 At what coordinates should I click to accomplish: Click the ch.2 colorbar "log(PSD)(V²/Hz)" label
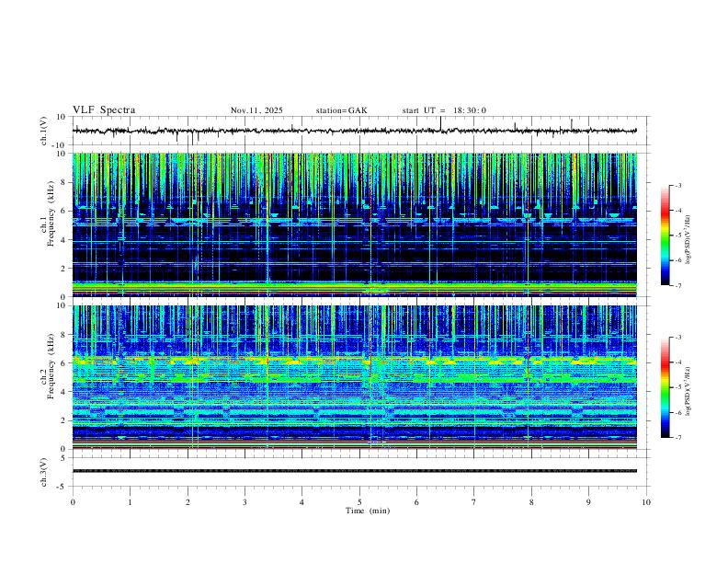tap(688, 391)
